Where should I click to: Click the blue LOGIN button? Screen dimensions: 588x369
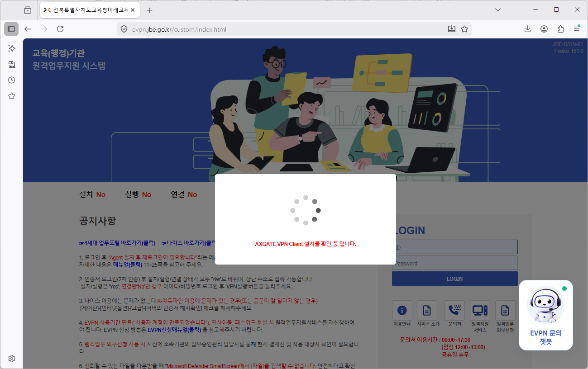pyautogui.click(x=454, y=279)
